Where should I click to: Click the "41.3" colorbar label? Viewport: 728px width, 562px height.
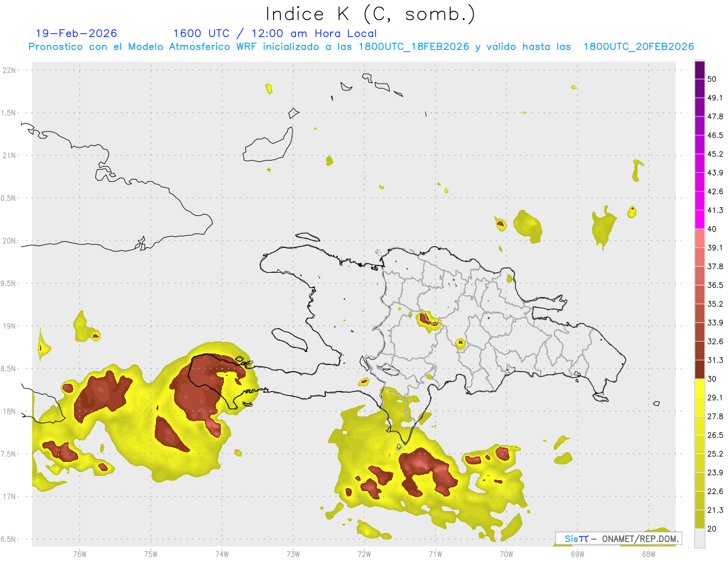coord(715,210)
